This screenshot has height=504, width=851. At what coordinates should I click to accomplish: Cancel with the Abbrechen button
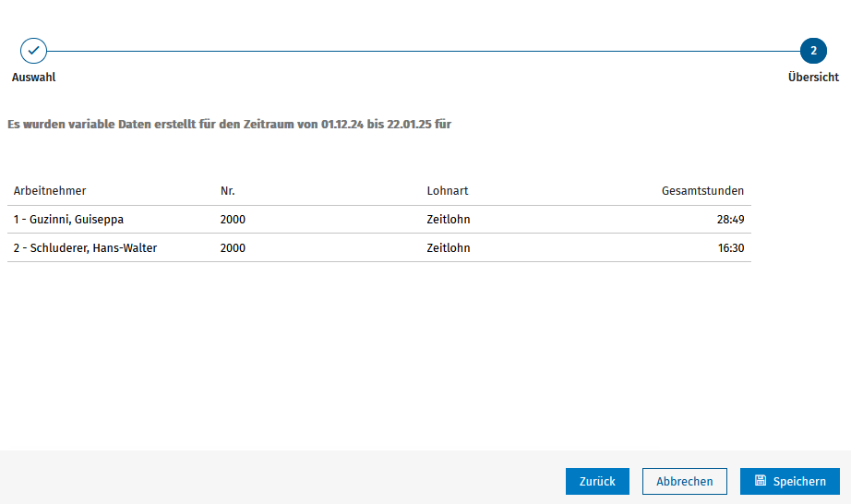pos(684,481)
